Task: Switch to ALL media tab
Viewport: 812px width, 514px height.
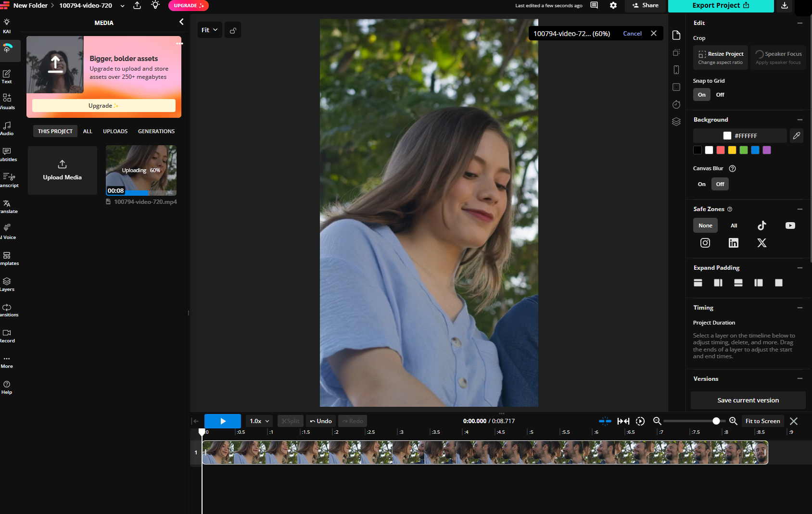Action: pyautogui.click(x=88, y=131)
